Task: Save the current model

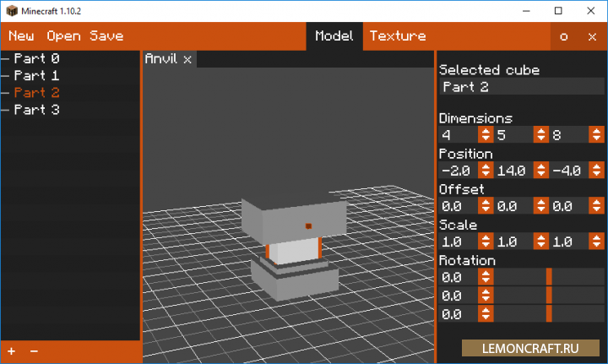Action: click(x=106, y=36)
